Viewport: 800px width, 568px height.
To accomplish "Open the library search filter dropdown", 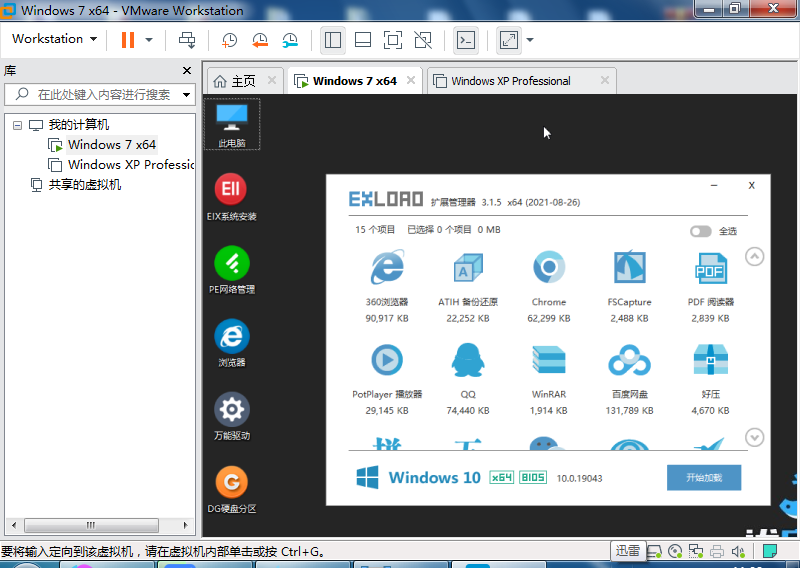I will (x=187, y=94).
